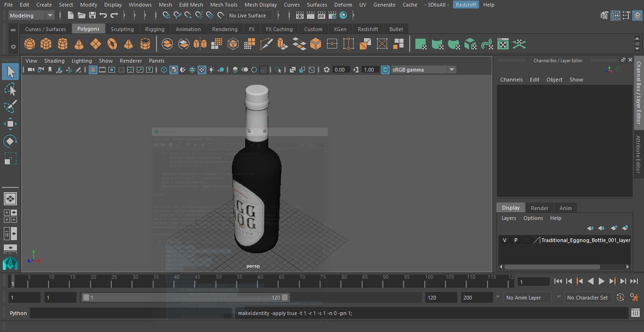
Task: Open the Channels menu in Channel Box
Action: point(511,80)
